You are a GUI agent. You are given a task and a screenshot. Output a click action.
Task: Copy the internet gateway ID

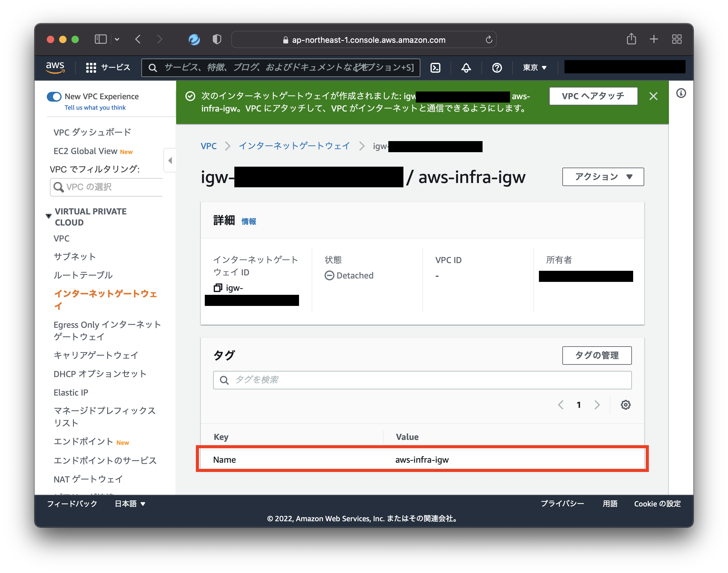[x=218, y=287]
